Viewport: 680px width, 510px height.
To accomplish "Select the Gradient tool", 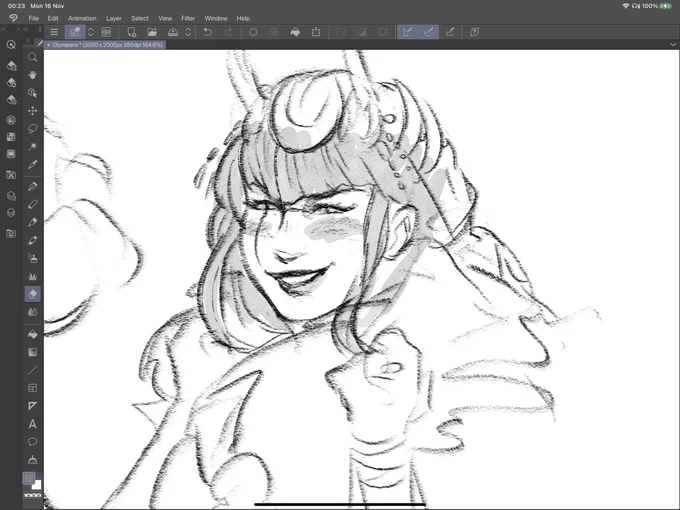I will (x=33, y=352).
